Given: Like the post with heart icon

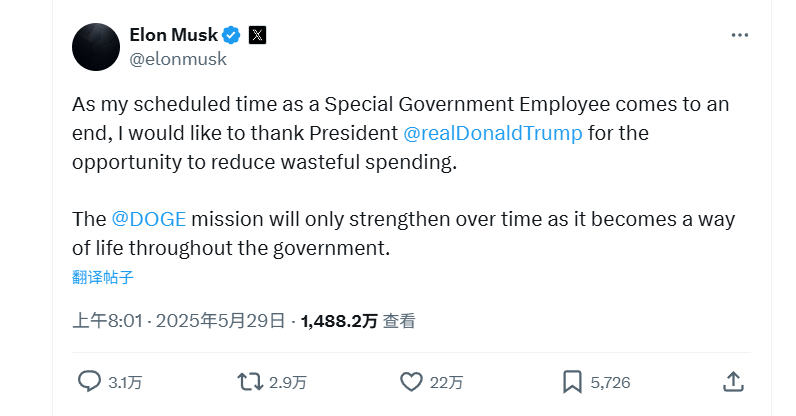Looking at the screenshot, I should [411, 381].
